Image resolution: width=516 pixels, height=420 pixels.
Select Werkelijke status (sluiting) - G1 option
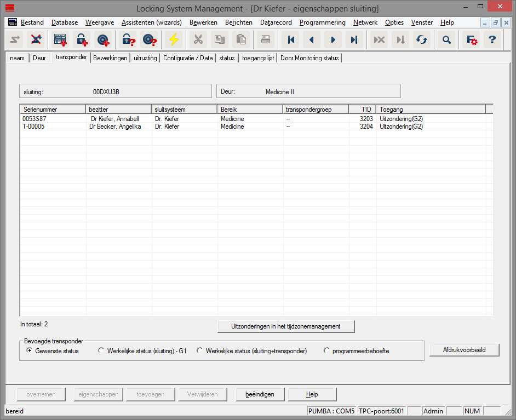(101, 351)
